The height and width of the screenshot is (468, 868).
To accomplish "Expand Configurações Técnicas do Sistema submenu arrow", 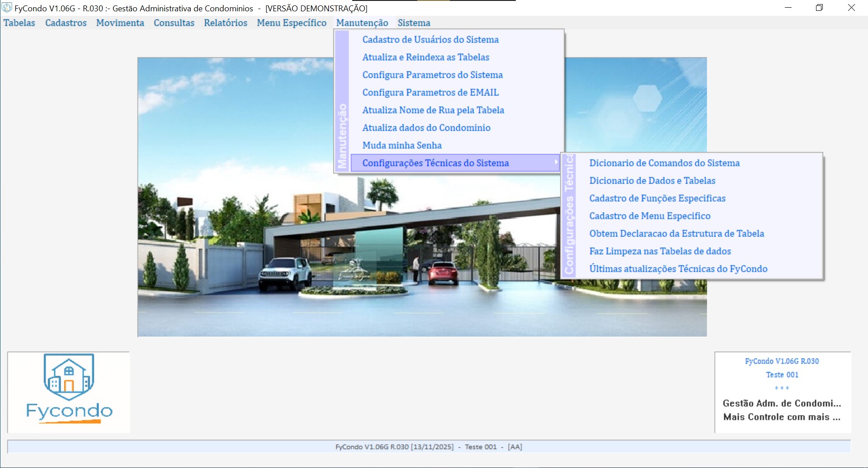I will click(556, 162).
